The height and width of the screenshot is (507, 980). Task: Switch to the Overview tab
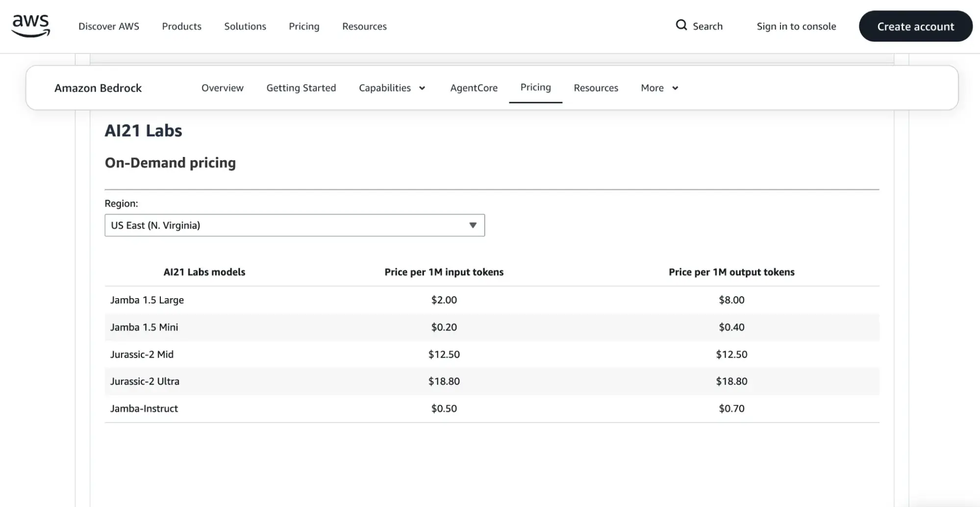(222, 88)
